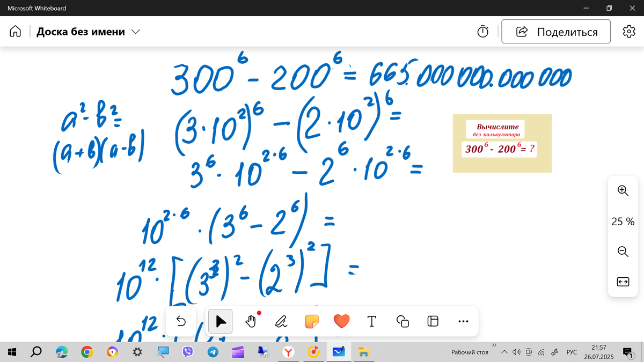Choose the Select arrow tool
The image size is (644, 362).
(x=220, y=321)
